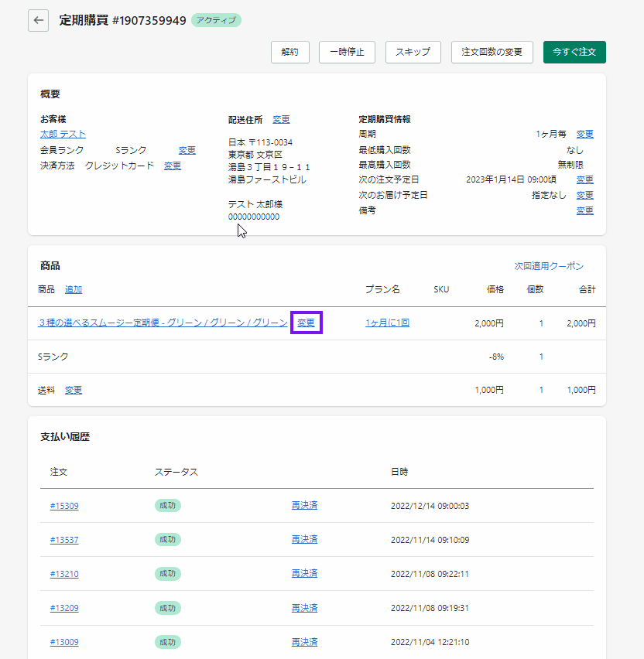Open 注文回数の変更 order count change
Image resolution: width=644 pixels, height=659 pixels.
pos(492,52)
